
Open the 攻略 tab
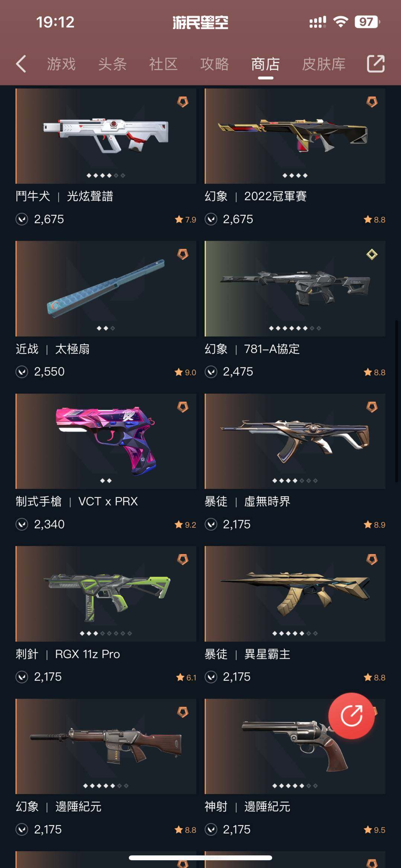click(215, 64)
